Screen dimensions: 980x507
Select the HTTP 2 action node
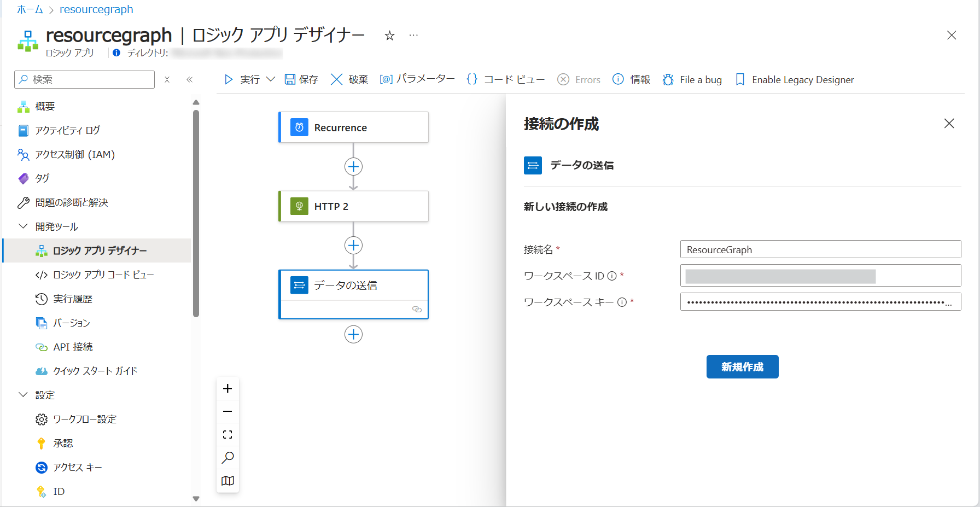pyautogui.click(x=353, y=206)
